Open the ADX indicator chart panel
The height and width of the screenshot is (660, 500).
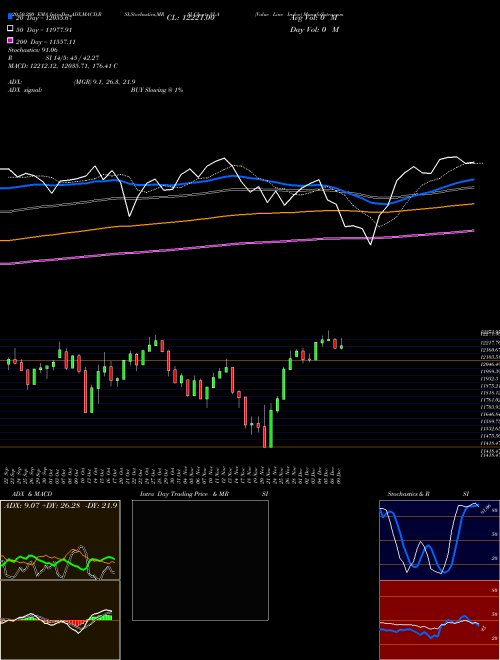[x=60, y=540]
